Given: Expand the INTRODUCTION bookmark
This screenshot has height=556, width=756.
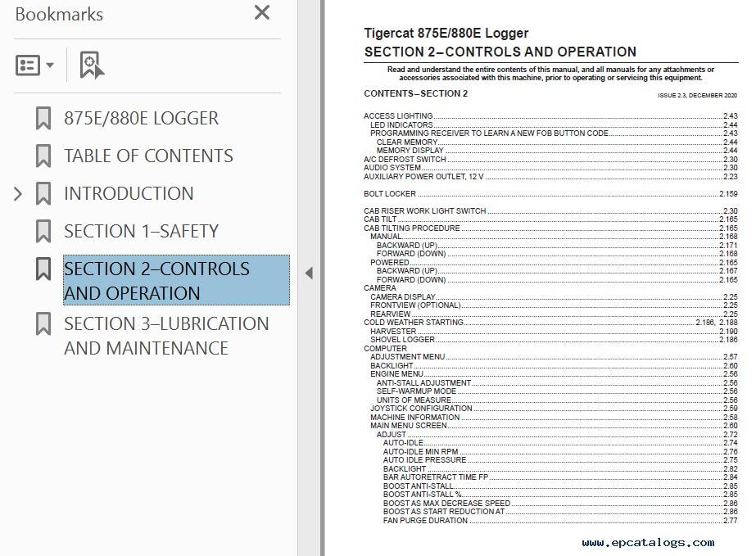Looking at the screenshot, I should click(x=18, y=194).
